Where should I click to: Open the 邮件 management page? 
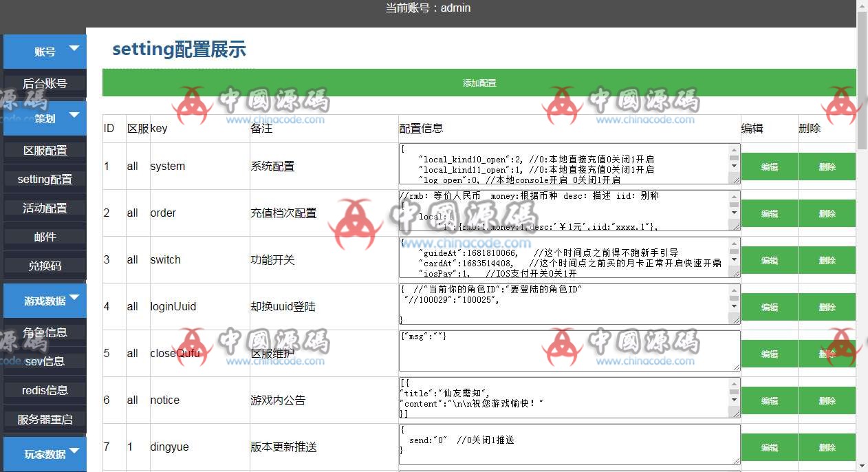click(44, 236)
